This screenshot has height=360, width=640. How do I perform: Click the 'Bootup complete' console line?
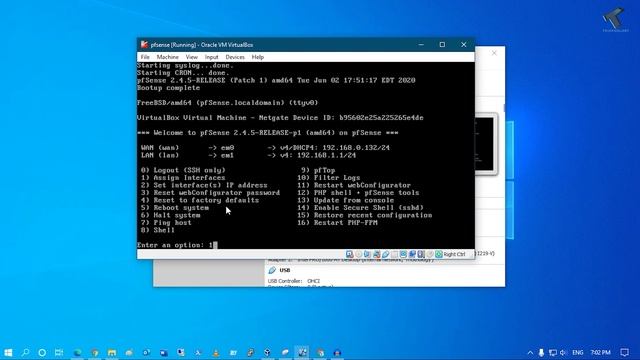[x=168, y=88]
